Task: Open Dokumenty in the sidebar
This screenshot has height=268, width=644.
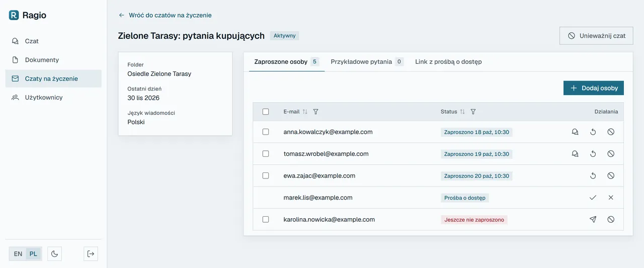Action: (x=53, y=60)
